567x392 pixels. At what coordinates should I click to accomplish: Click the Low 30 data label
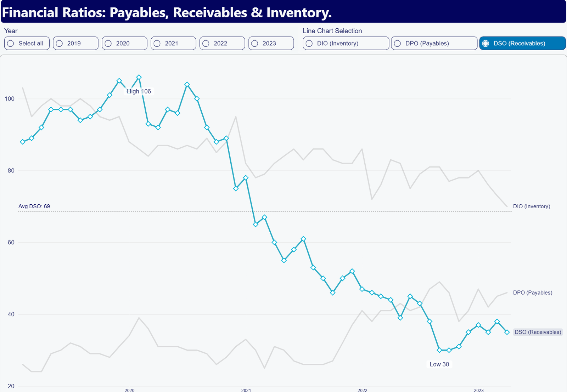click(439, 364)
